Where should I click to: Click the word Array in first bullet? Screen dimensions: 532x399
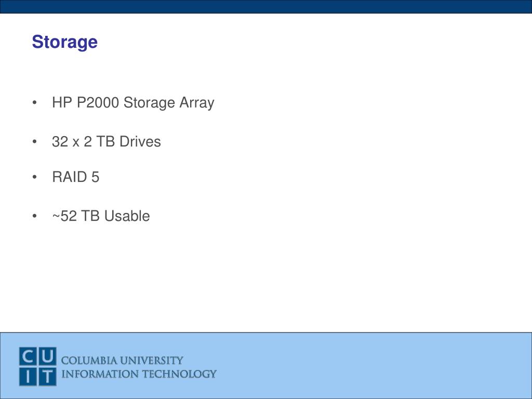tap(197, 103)
